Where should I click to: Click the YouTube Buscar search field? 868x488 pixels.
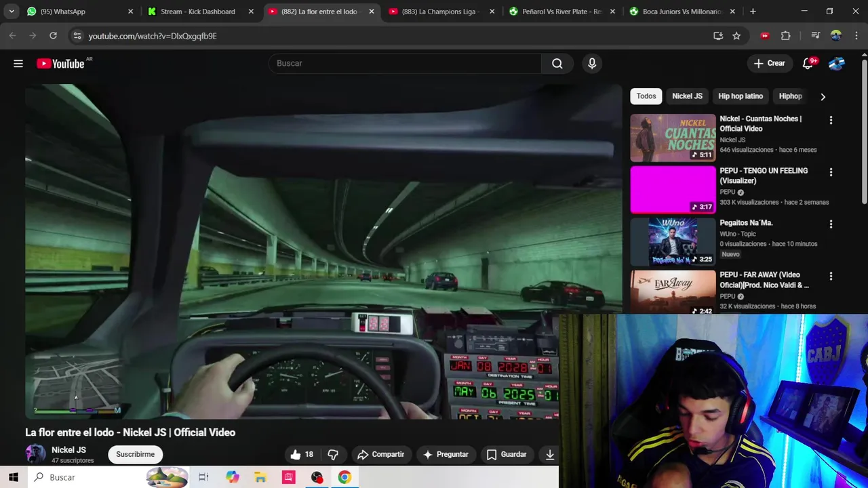coord(405,63)
